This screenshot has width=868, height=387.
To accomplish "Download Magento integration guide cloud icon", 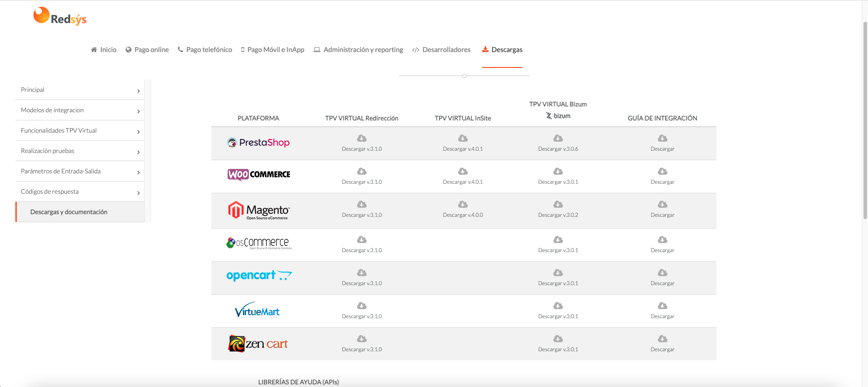I will point(663,204).
